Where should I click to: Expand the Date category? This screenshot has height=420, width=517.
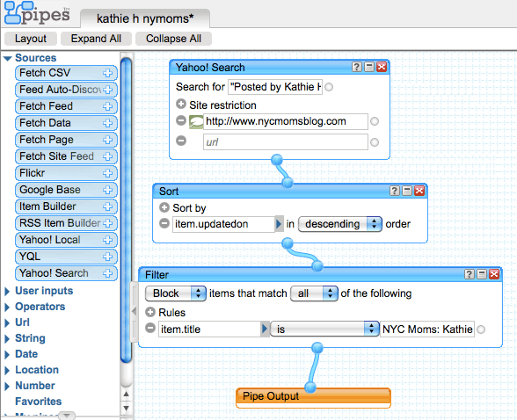7,354
